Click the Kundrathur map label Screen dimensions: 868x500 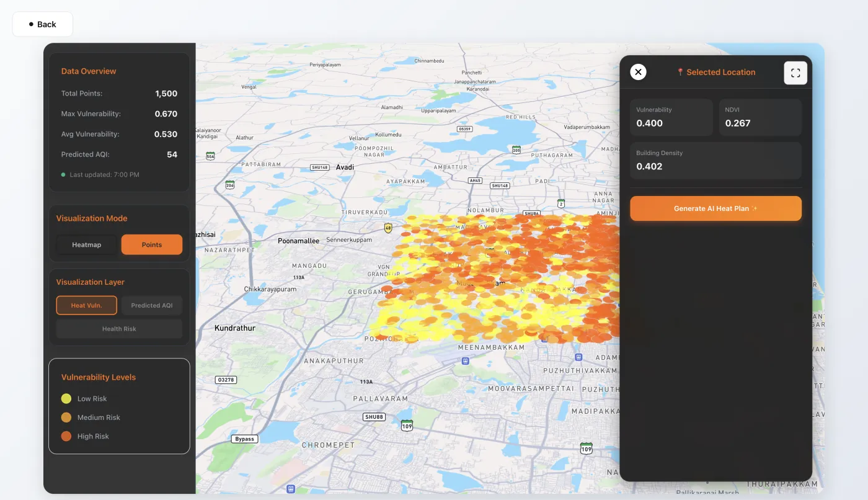tap(235, 328)
